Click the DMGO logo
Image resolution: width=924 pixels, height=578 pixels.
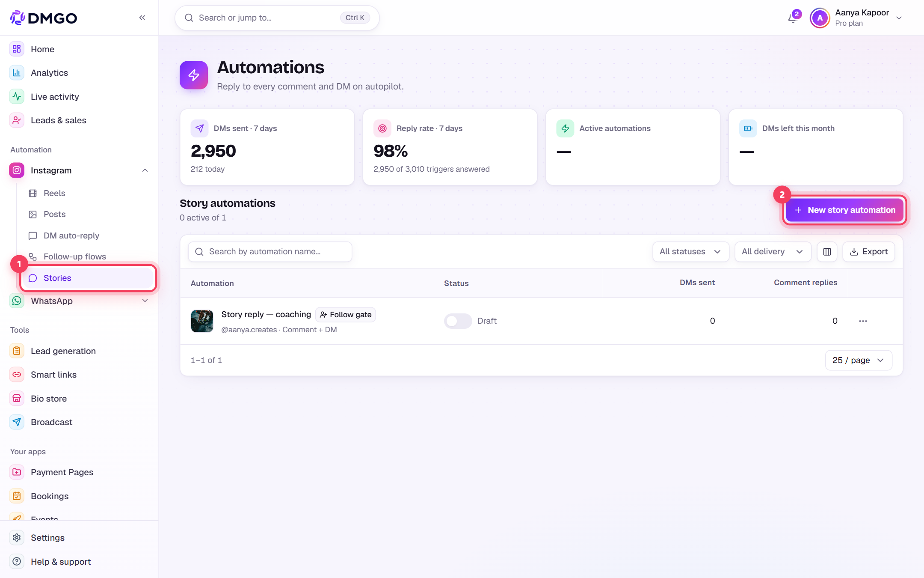pyautogui.click(x=44, y=18)
